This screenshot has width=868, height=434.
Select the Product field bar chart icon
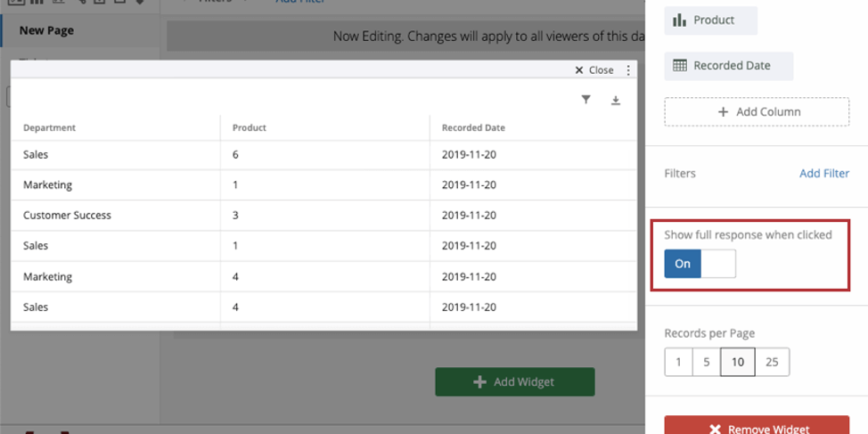tap(680, 20)
